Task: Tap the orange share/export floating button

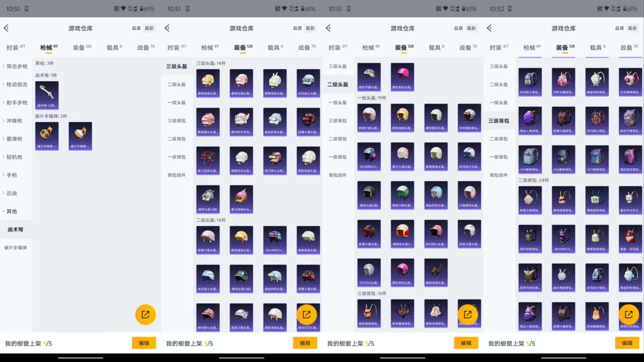Action: click(145, 314)
